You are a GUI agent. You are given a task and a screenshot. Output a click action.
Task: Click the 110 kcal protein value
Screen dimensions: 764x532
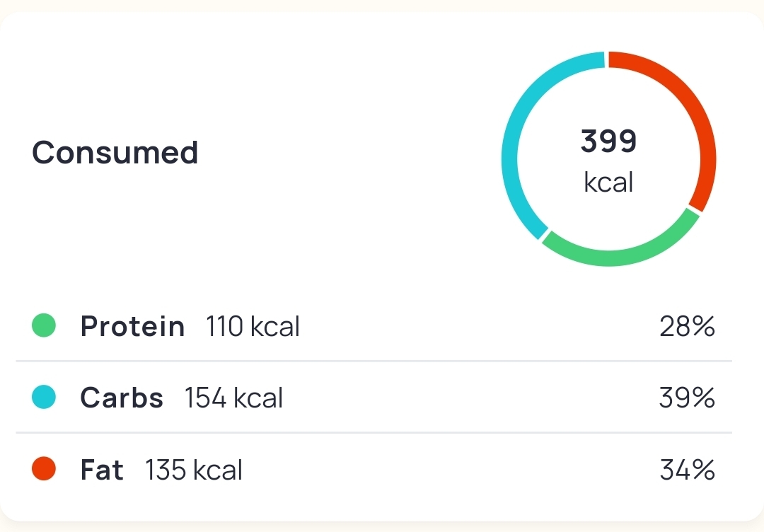pos(253,327)
